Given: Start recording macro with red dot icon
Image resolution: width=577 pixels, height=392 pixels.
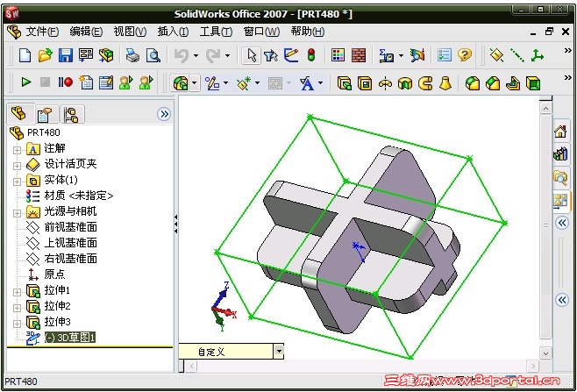Looking at the screenshot, I should (65, 82).
